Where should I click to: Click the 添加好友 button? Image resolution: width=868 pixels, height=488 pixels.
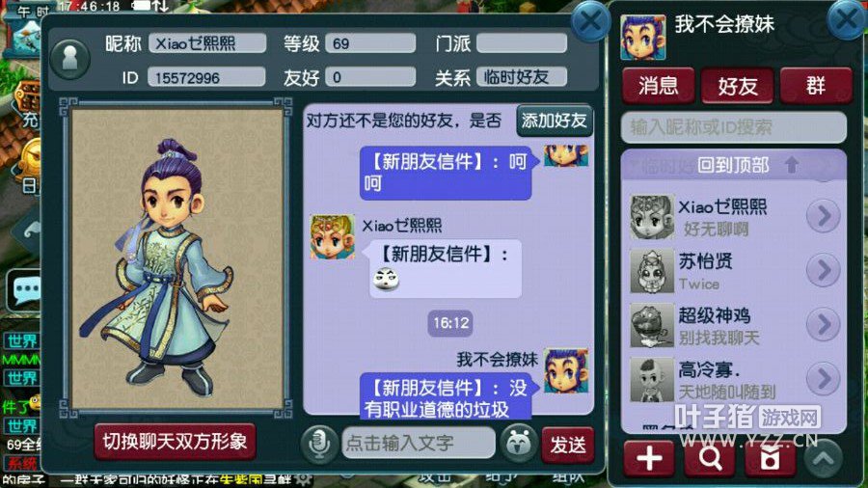coord(555,121)
